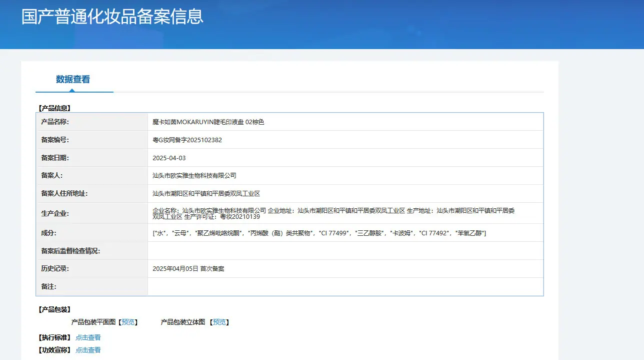The image size is (644, 360).
Task: Click the 【产品包装】 section heading
Action: (x=54, y=309)
